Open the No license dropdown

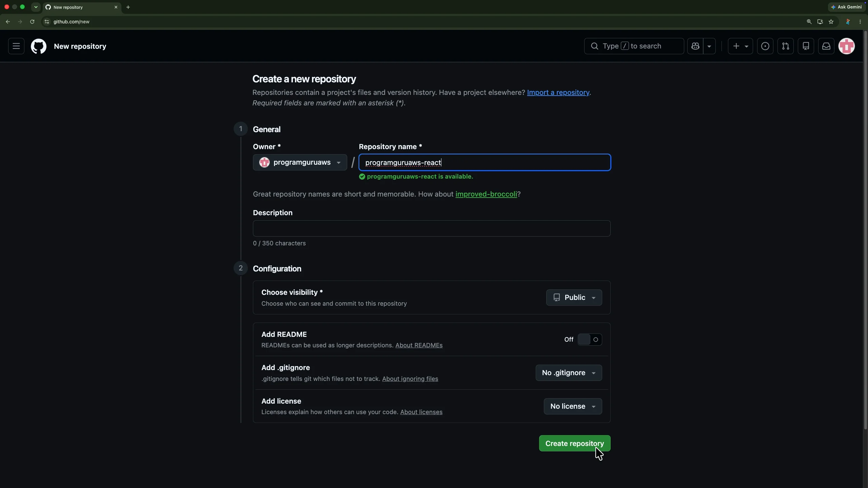click(573, 406)
